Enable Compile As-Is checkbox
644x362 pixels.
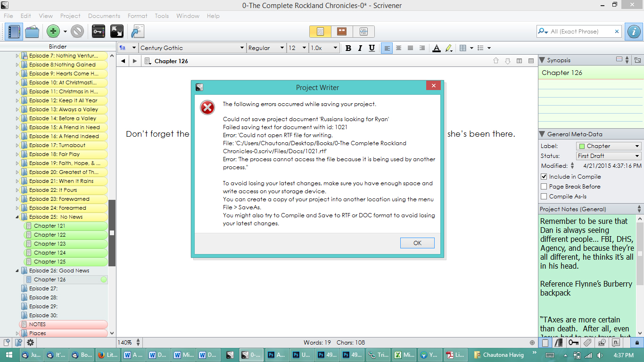(544, 197)
